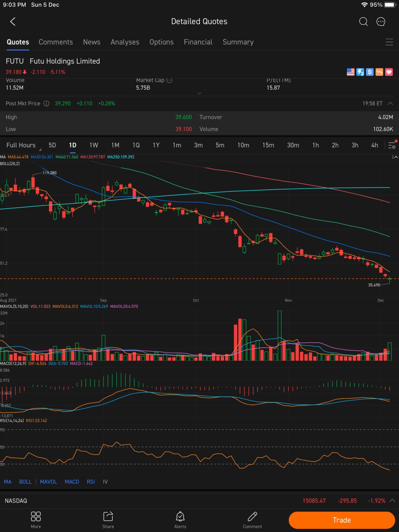
Task: Tap the MAVOL(5,10,20) volume label
Action: point(14,306)
